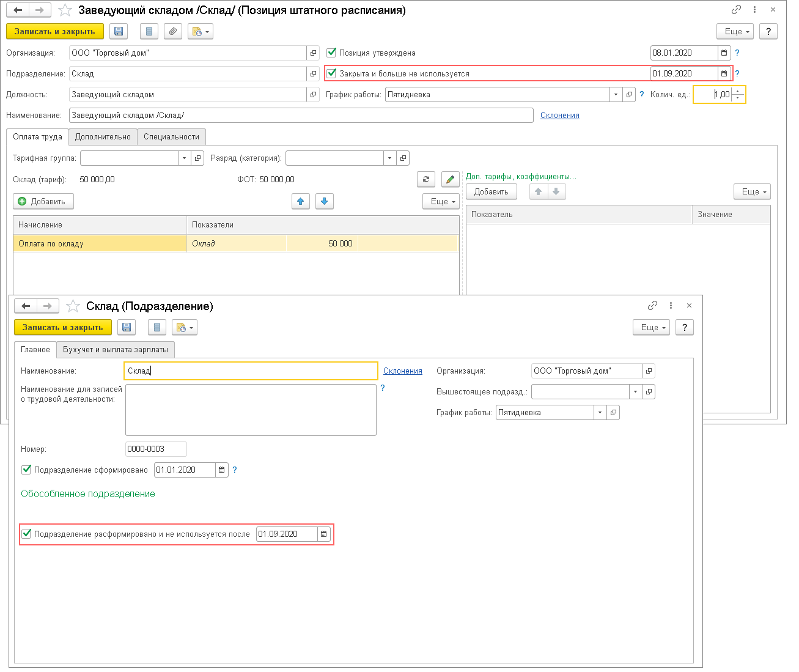Toggle 'Подразделение сформировано' checkbox
The image size is (799, 672).
pos(26,470)
